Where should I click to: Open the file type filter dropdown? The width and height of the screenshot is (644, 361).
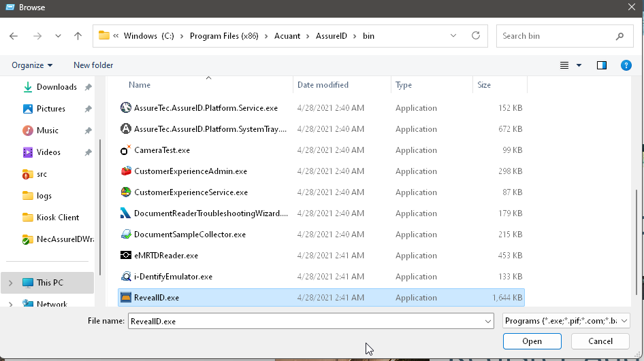point(566,321)
